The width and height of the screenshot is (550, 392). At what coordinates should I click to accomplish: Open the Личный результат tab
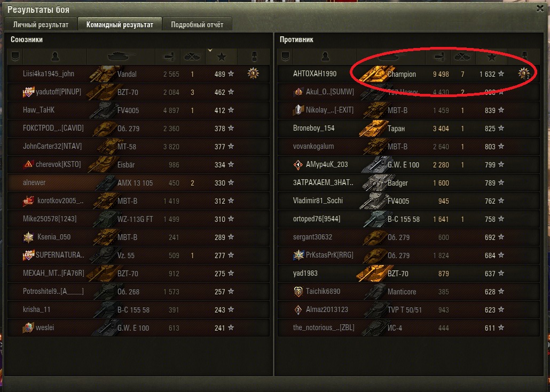41,25
